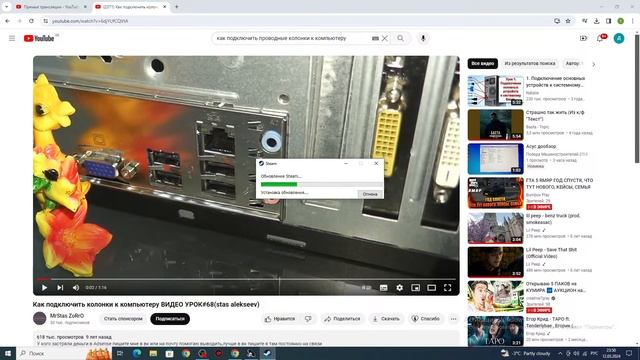Click the Windows taskbar search box
Screen dimensions: 640x360
coord(63,353)
